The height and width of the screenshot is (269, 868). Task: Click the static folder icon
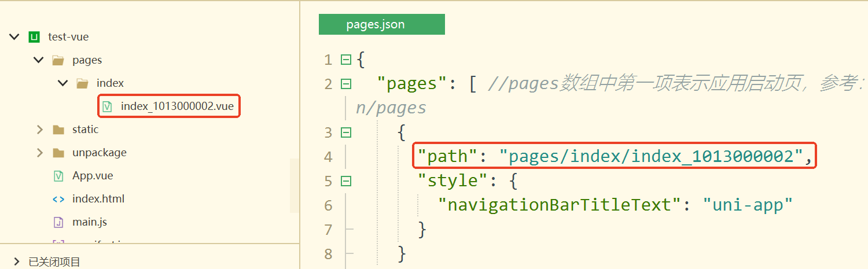(x=58, y=130)
